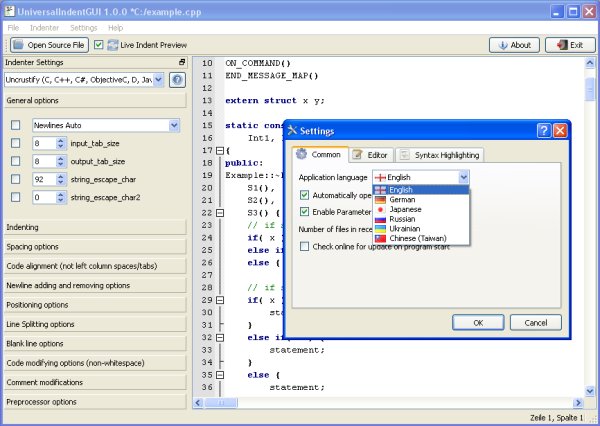The height and width of the screenshot is (426, 600).
Task: Click the editor scroll right arrow
Action: point(578,403)
